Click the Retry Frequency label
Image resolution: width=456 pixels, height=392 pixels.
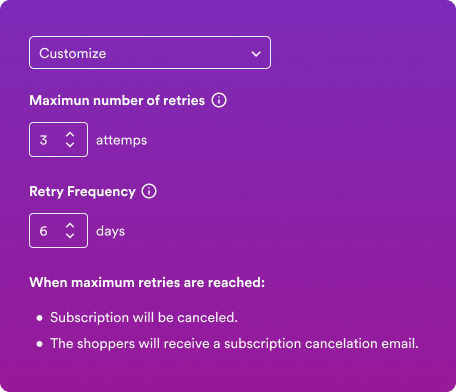tap(82, 192)
